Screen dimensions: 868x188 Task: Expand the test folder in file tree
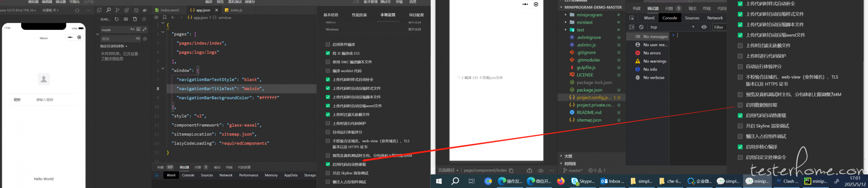pyautogui.click(x=566, y=30)
